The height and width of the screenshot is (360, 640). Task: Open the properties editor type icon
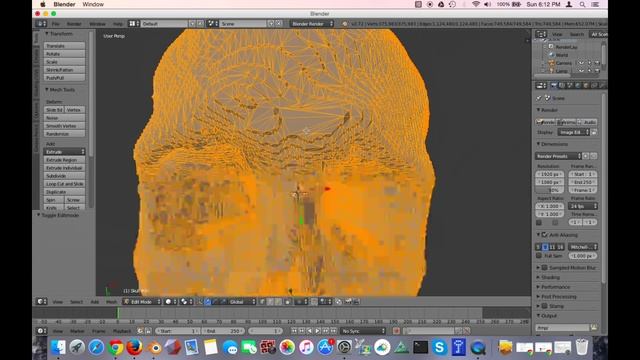point(541,85)
